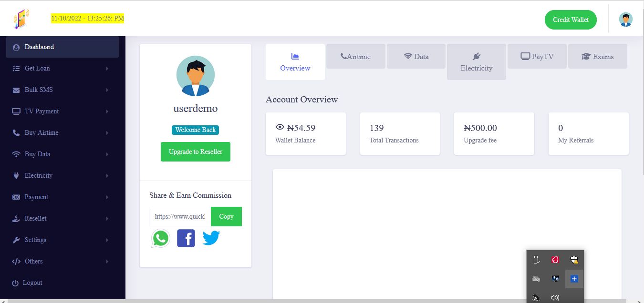Click the audio speaker device tray icon
644x303 pixels.
click(x=536, y=298)
